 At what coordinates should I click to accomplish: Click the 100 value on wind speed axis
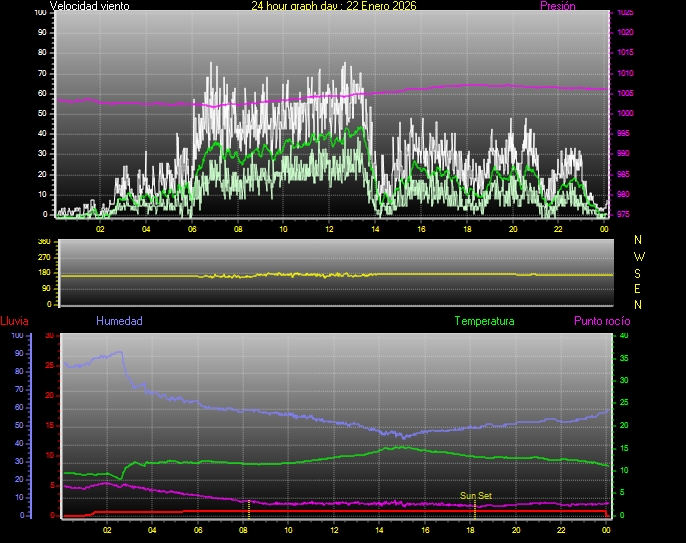pyautogui.click(x=40, y=13)
